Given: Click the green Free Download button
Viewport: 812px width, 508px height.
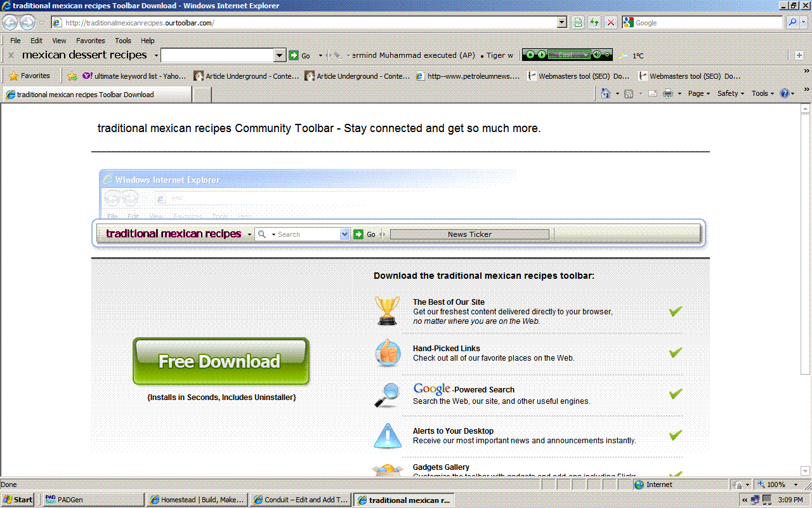Looking at the screenshot, I should click(221, 361).
